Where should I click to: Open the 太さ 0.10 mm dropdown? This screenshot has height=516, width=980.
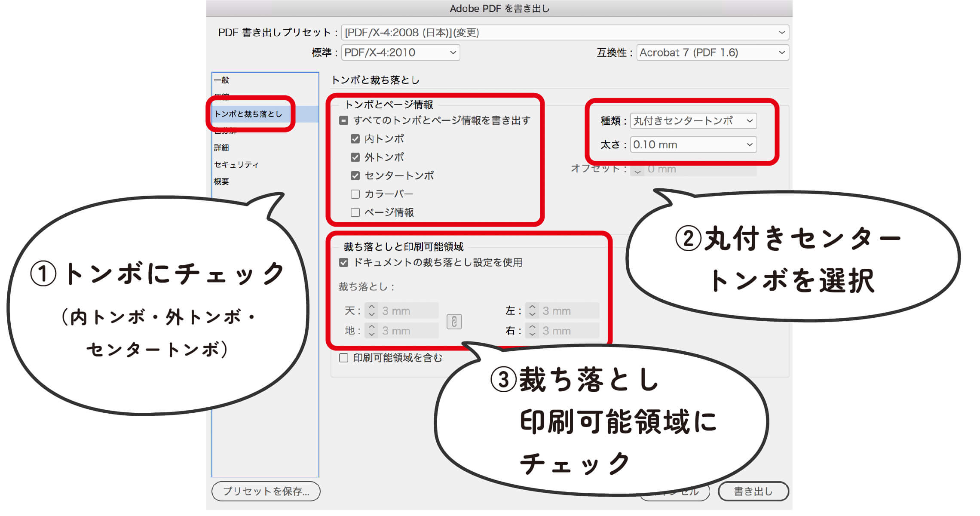693,144
